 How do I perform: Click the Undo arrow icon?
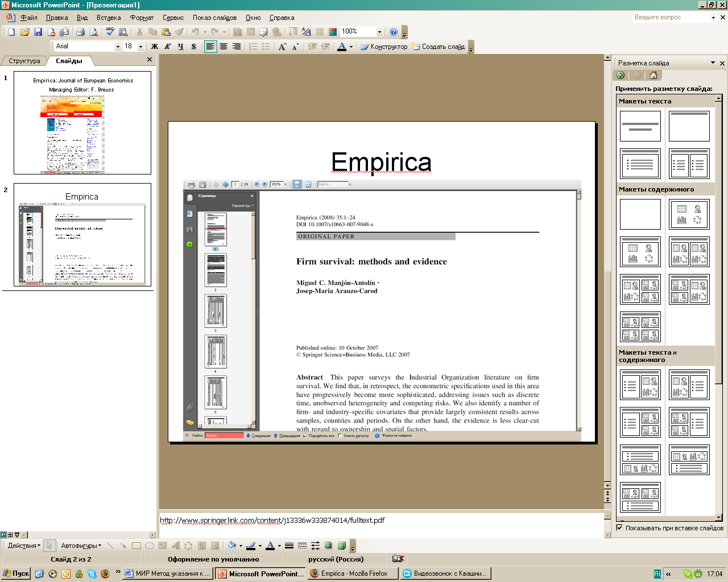coord(195,32)
